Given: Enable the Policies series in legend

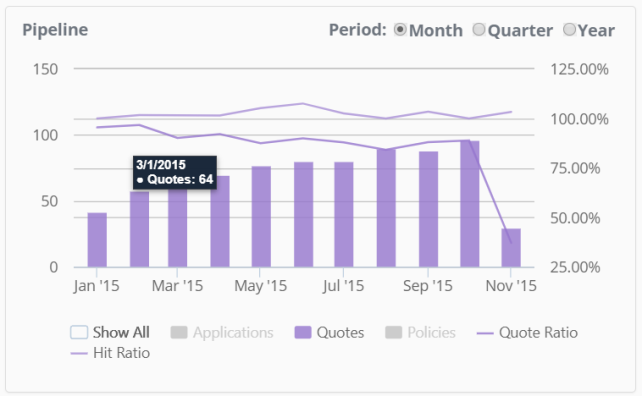Looking at the screenshot, I should pyautogui.click(x=393, y=333).
